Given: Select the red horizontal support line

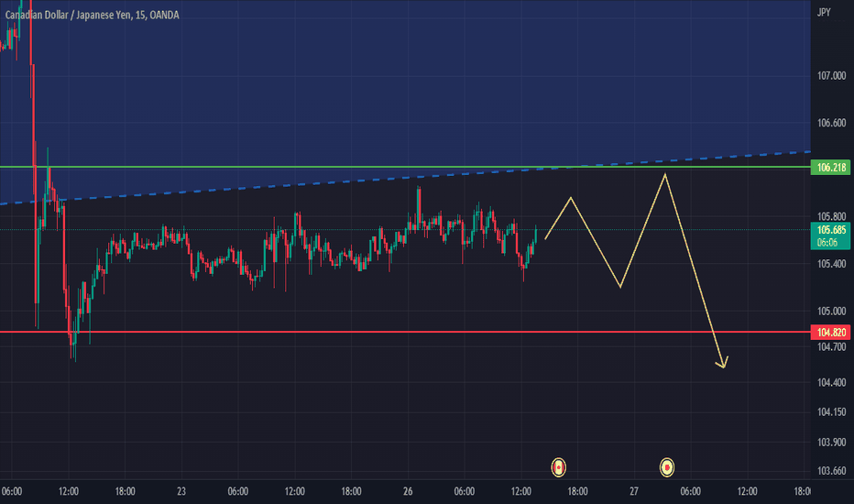Looking at the screenshot, I should point(405,332).
